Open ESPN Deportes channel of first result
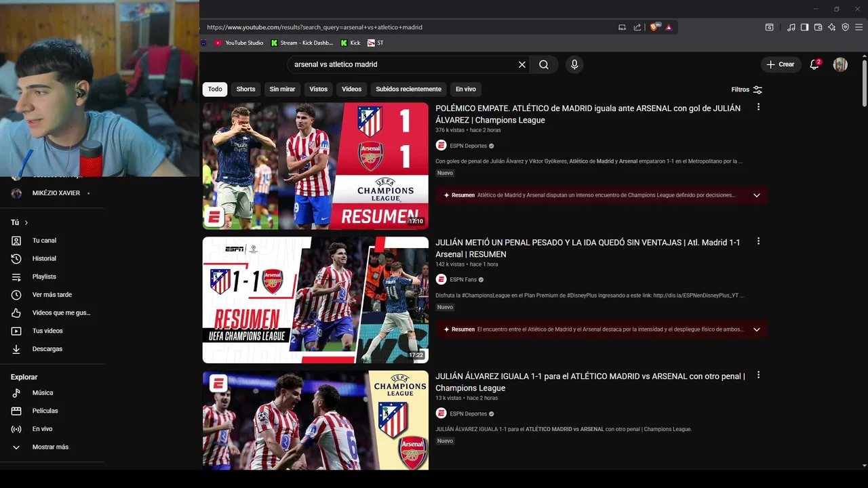The image size is (868, 488). (x=469, y=146)
